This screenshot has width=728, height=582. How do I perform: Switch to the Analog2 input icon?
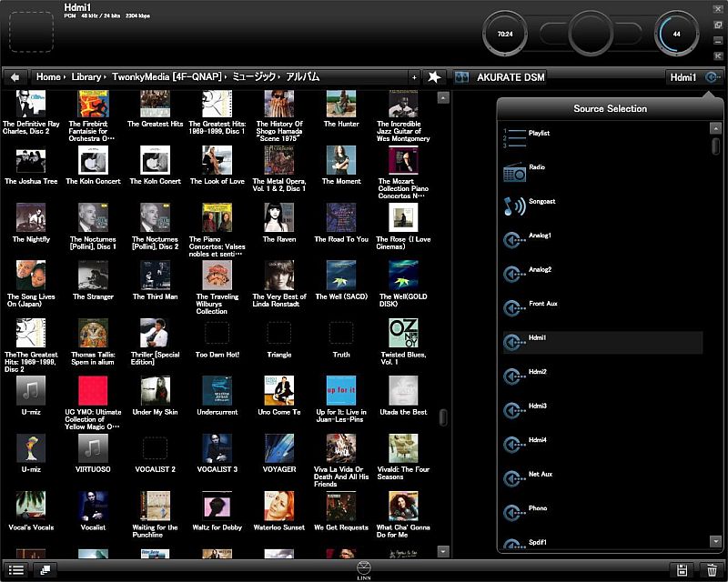[514, 275]
